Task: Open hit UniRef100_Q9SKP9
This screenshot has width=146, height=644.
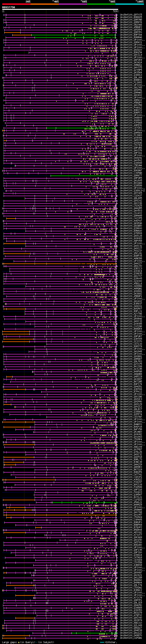Action: tap(131, 30)
